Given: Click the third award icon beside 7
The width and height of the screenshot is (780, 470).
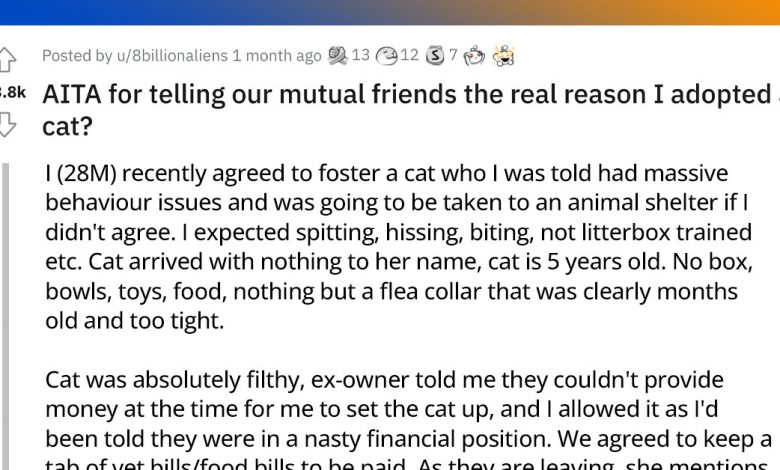Looking at the screenshot, I should point(435,56).
